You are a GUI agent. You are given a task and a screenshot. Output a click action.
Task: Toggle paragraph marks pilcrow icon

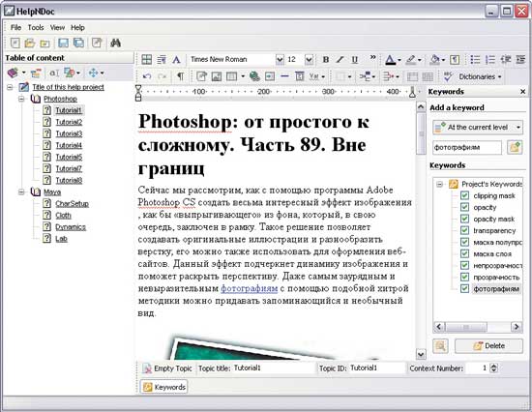pyautogui.click(x=180, y=76)
